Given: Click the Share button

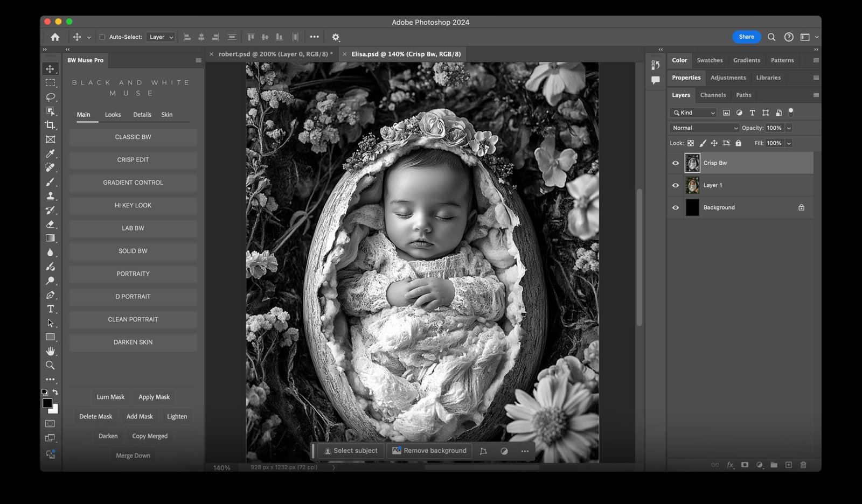Looking at the screenshot, I should pos(746,37).
